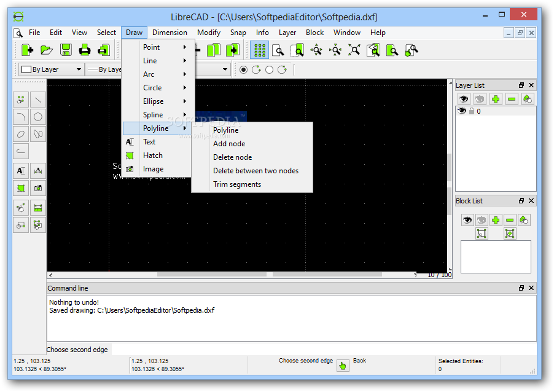The height and width of the screenshot is (392, 554).
Task: Click the command line input field
Action: tap(324, 350)
